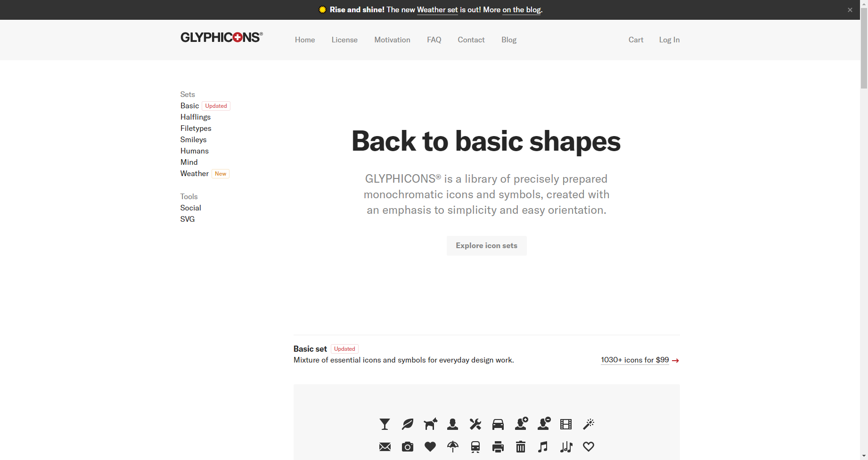Viewport: 868px width, 460px height.
Task: Select the multiple music notes icon
Action: (566, 447)
